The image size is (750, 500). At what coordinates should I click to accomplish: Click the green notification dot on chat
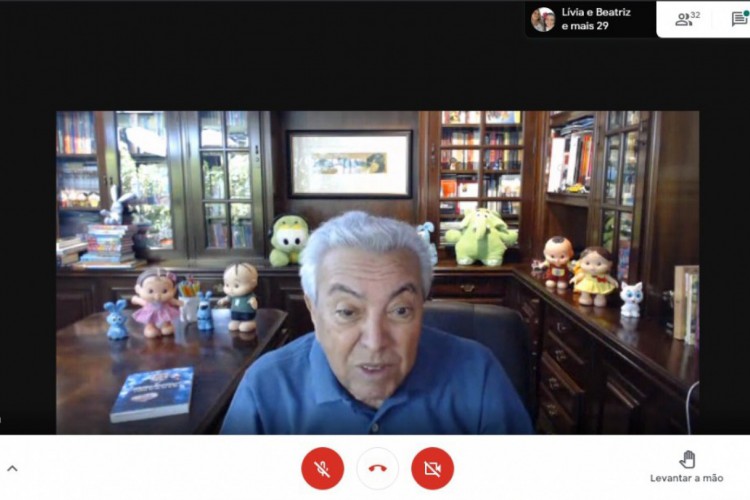[x=746, y=12]
